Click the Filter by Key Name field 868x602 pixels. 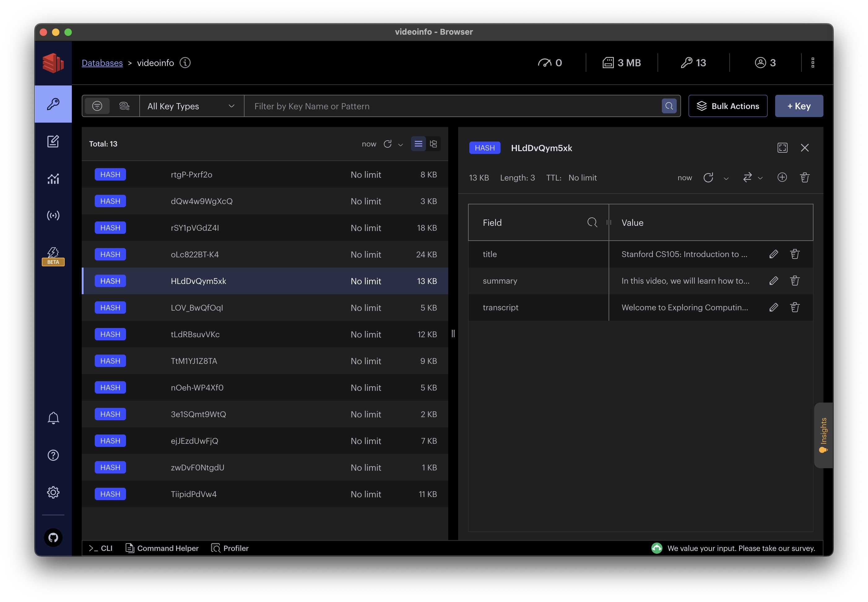(453, 106)
